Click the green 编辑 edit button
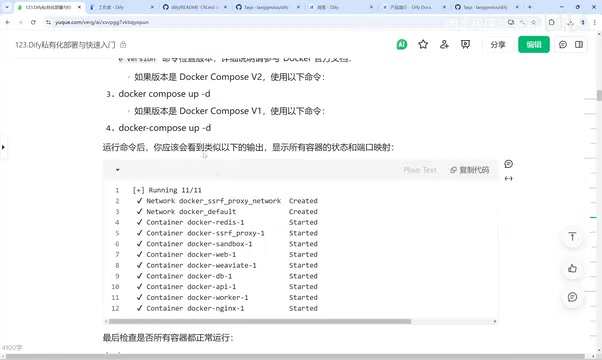The height and width of the screenshot is (360, 602). coord(534,45)
